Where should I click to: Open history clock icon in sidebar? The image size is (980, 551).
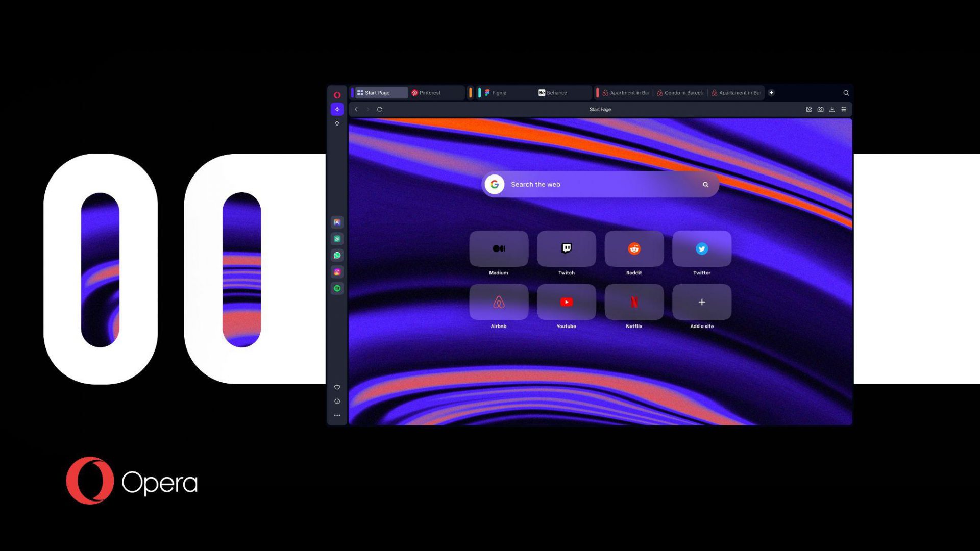point(337,402)
